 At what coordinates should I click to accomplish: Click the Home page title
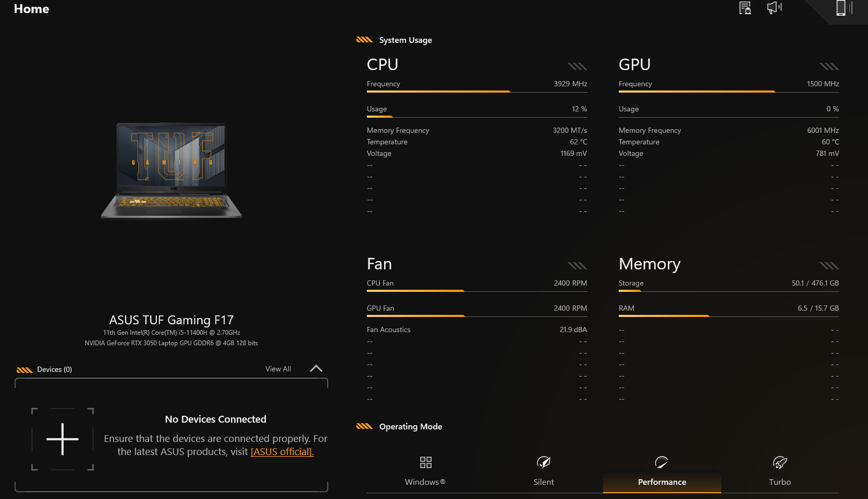pos(31,9)
